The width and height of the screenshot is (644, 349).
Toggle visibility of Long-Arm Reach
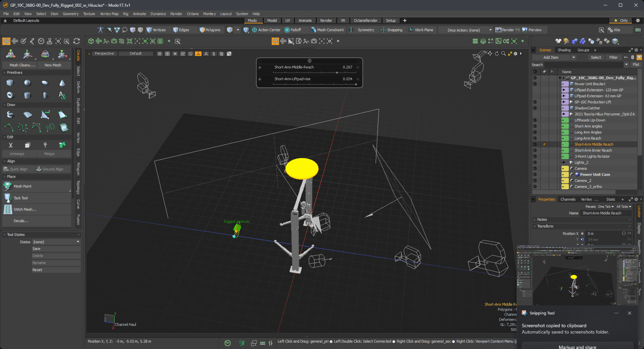click(x=535, y=138)
